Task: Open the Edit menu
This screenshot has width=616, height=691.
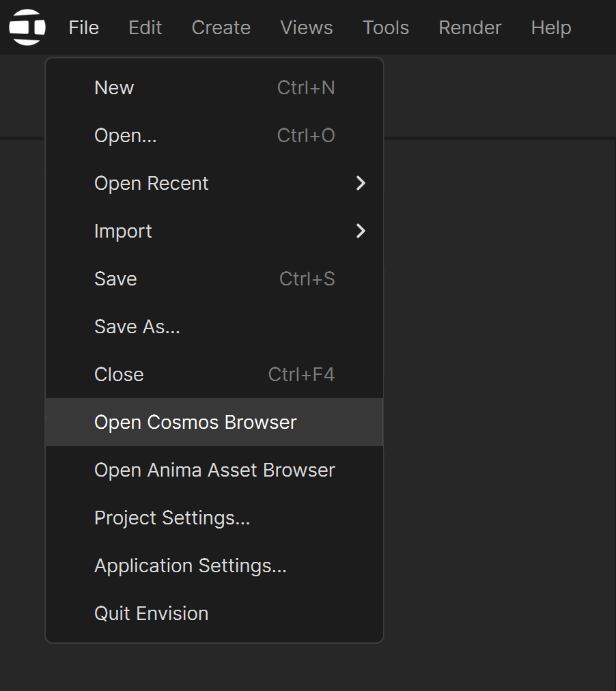Action: coord(145,27)
